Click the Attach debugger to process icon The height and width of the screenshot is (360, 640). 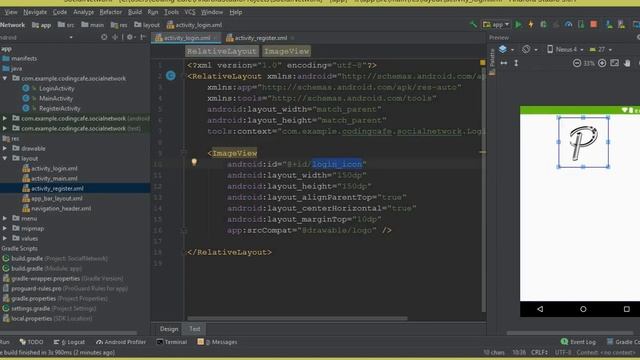[581, 24]
